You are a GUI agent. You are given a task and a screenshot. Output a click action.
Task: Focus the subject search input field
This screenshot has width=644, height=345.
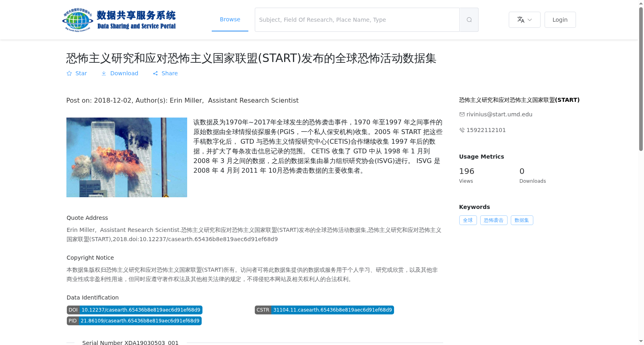(x=357, y=20)
